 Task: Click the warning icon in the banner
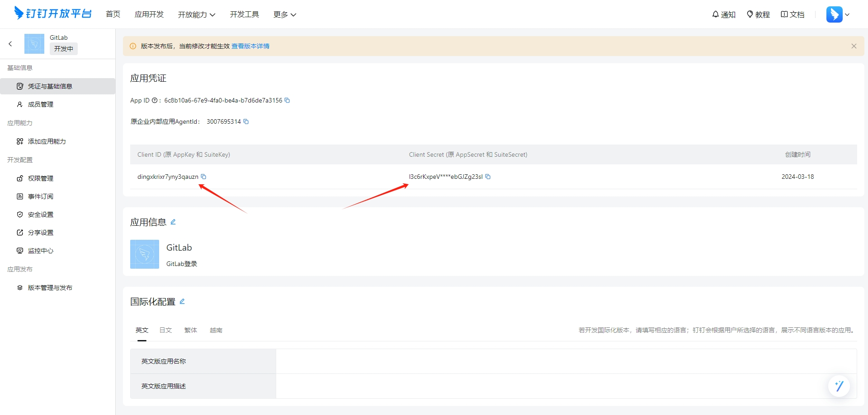point(133,46)
